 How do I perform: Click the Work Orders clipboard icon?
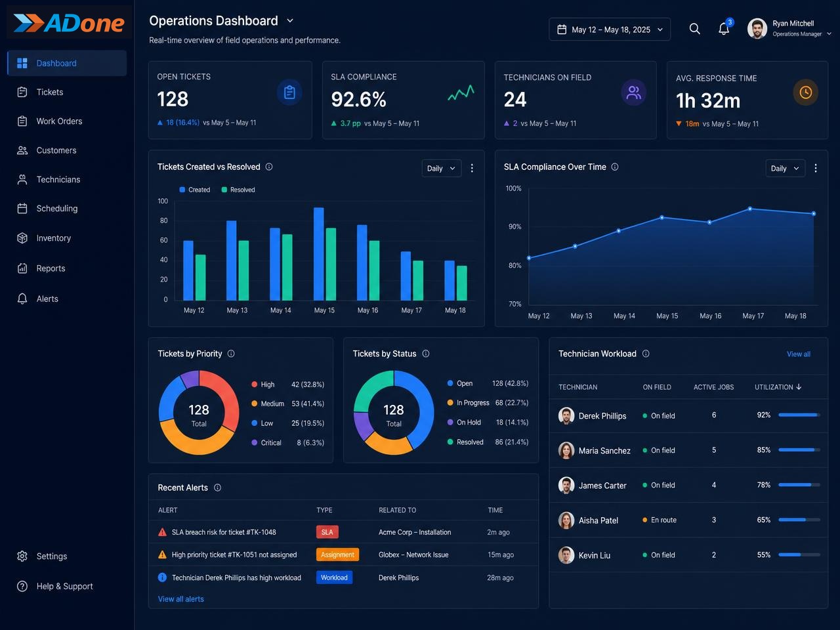[22, 121]
